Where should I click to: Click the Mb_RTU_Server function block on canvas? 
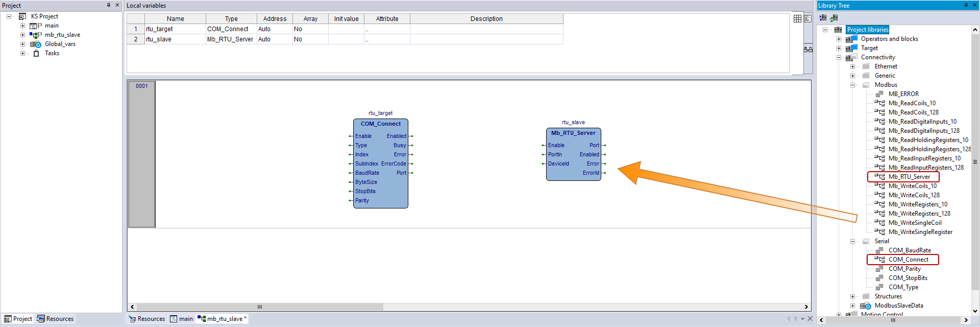click(573, 154)
